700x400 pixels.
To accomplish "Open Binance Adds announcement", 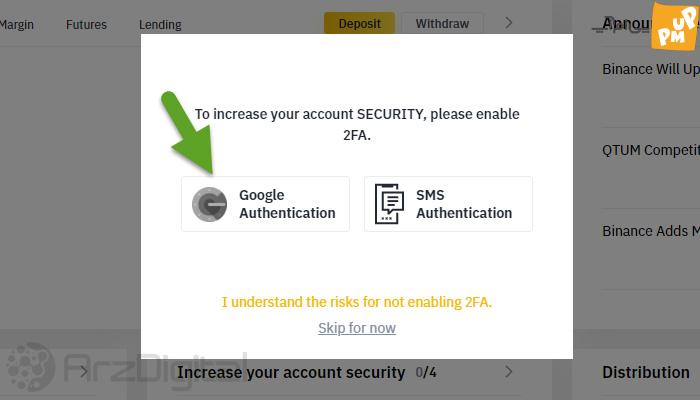I will 651,231.
